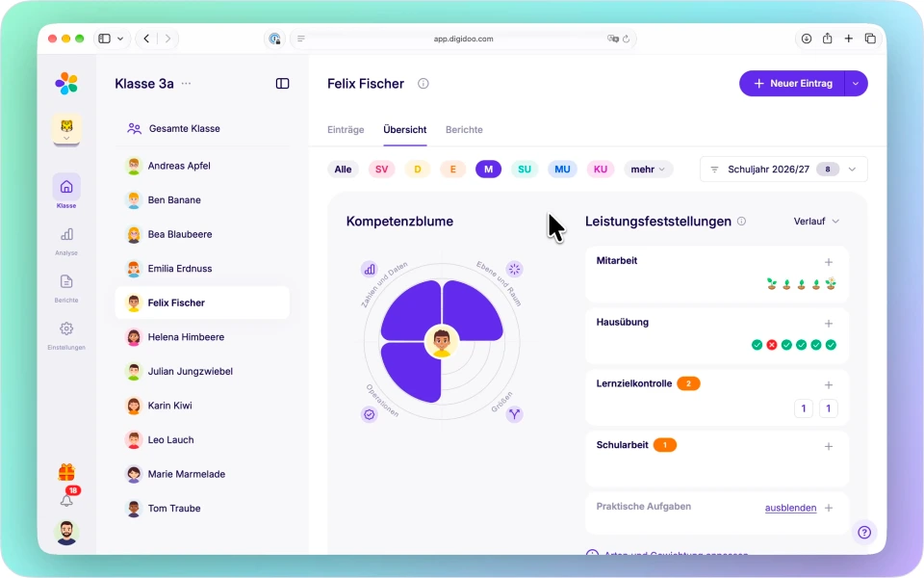Toggle the MU subject filter
Viewport: 924px width, 578px height.
tap(562, 170)
